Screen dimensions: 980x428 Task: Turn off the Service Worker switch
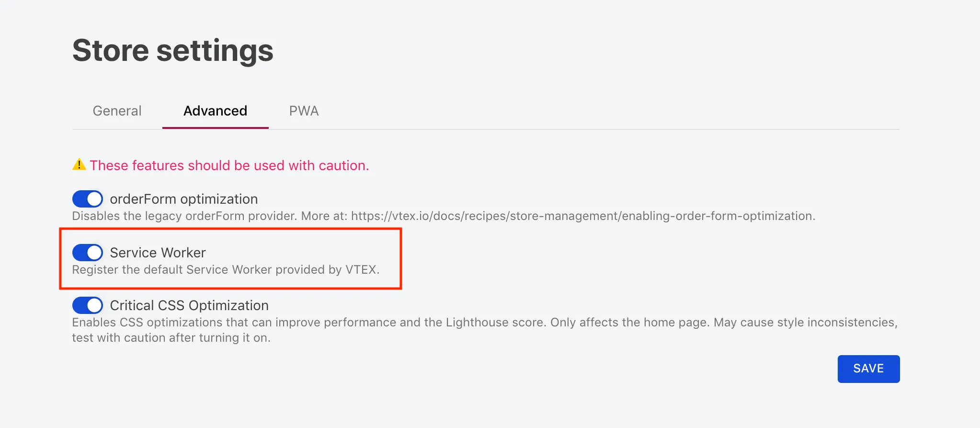[88, 253]
